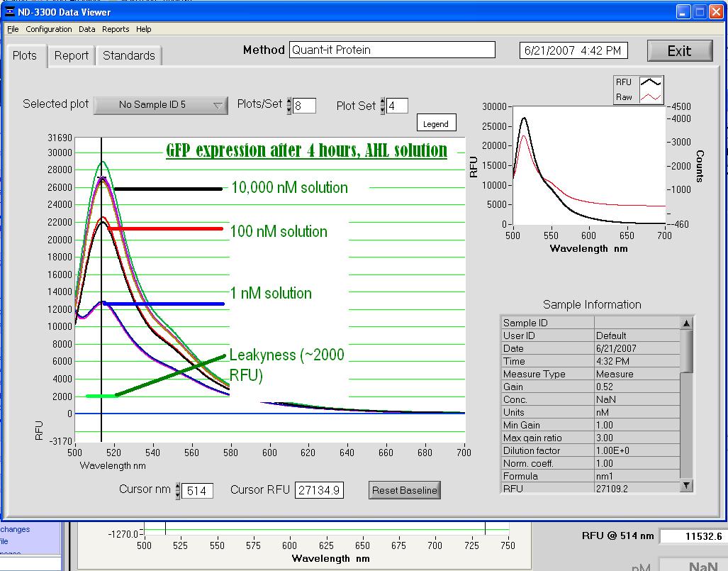
Task: Click the Legend button
Action: pyautogui.click(x=435, y=123)
